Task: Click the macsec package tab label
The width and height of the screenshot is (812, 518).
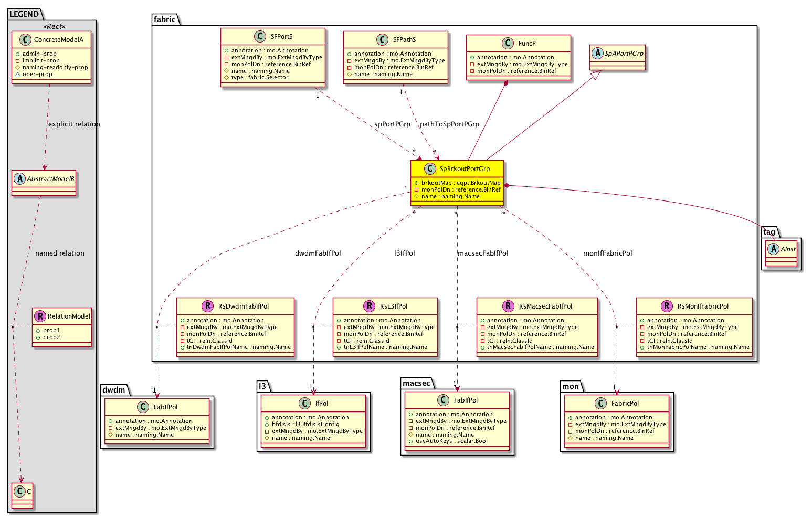Action: (416, 383)
